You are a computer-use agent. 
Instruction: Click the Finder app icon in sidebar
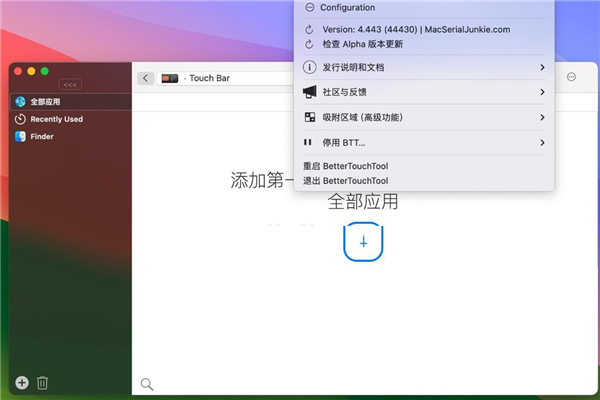20,136
